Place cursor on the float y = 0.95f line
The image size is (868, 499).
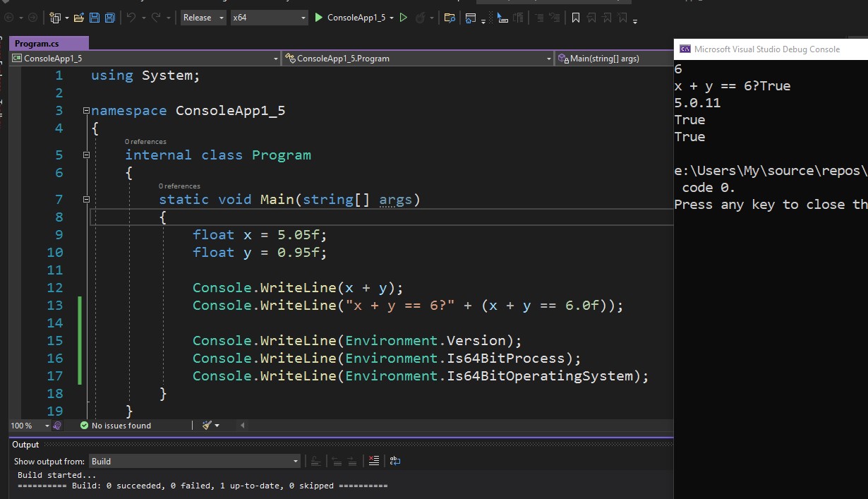point(260,252)
